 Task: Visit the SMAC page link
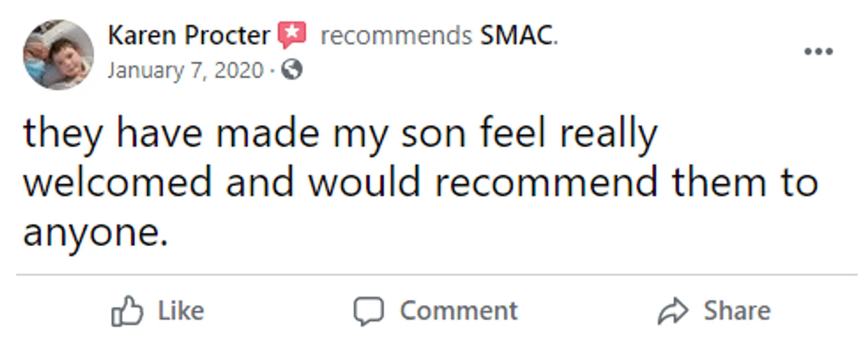click(517, 35)
